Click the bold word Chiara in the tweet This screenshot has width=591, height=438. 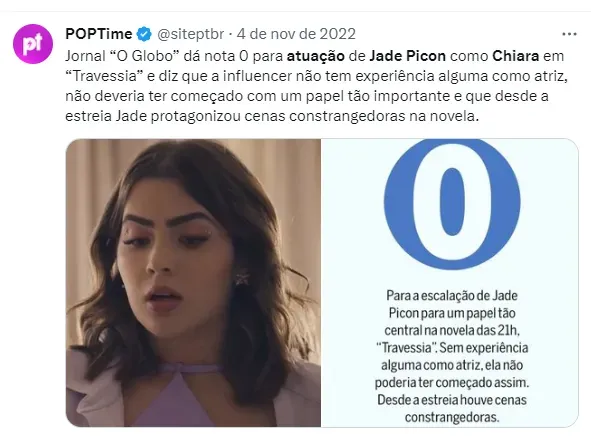pyautogui.click(x=516, y=56)
